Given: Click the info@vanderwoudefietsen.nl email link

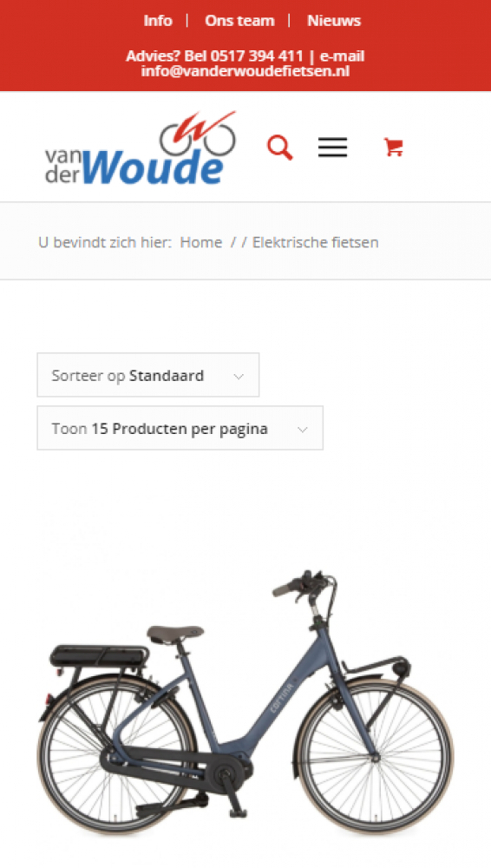Looking at the screenshot, I should coord(245,71).
